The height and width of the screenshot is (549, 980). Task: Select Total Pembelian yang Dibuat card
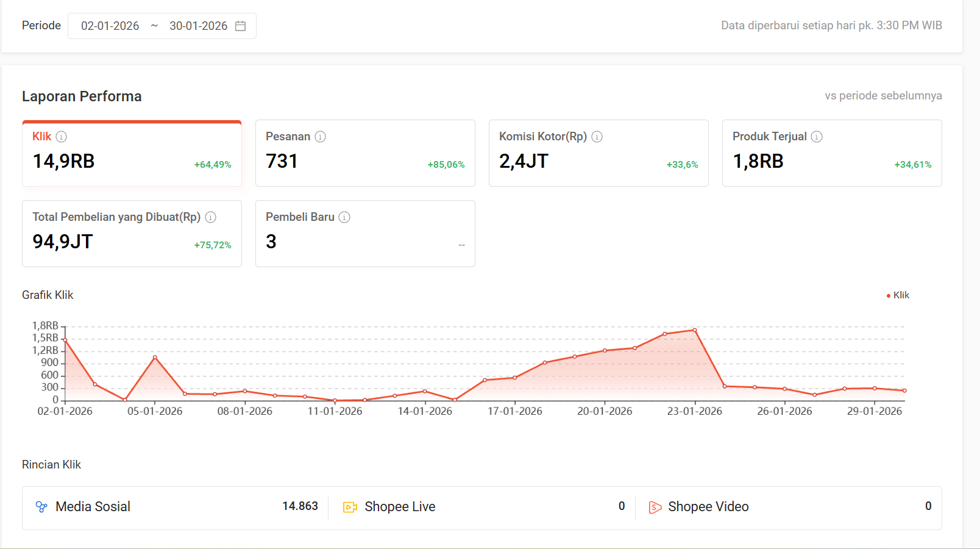(x=132, y=234)
